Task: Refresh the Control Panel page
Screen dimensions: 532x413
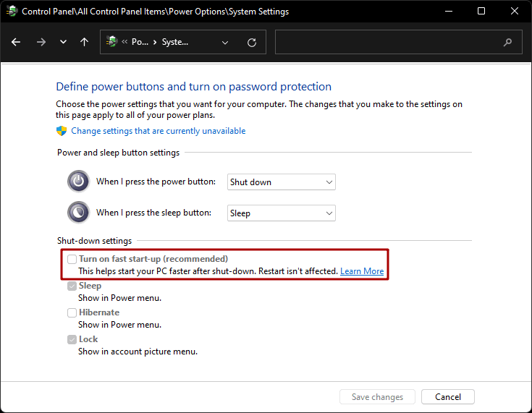Action: point(252,42)
